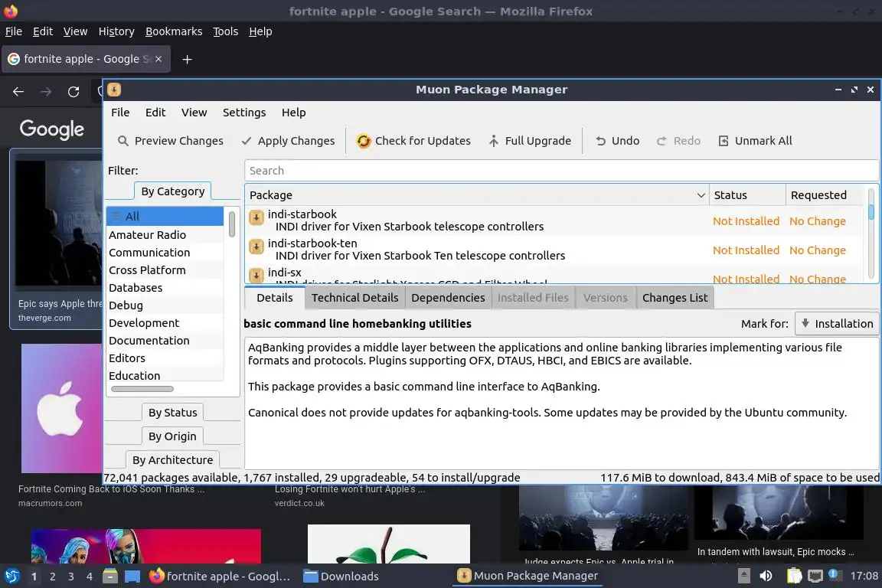Click the Firefox forward arrow
The width and height of the screenshot is (882, 588).
[x=46, y=92]
